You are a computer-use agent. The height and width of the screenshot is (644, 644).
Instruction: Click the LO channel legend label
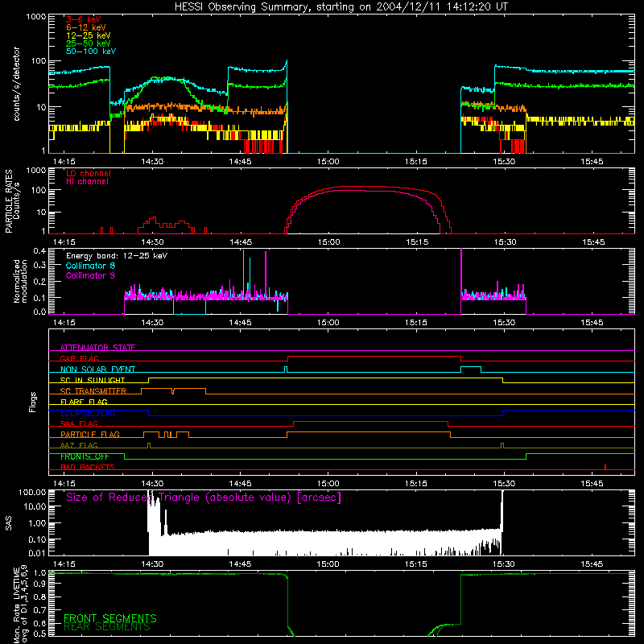click(89, 173)
